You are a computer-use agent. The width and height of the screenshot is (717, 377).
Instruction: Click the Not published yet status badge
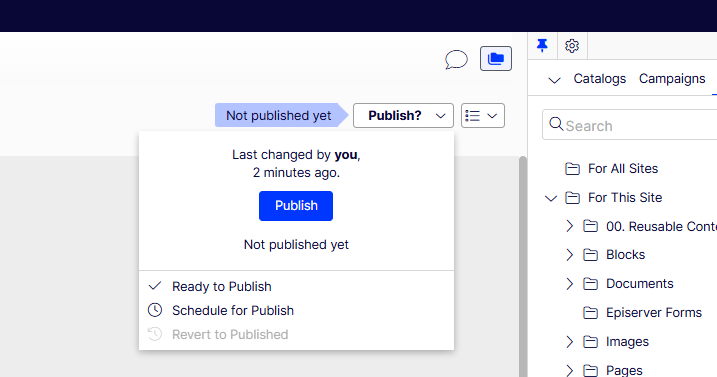coord(282,115)
